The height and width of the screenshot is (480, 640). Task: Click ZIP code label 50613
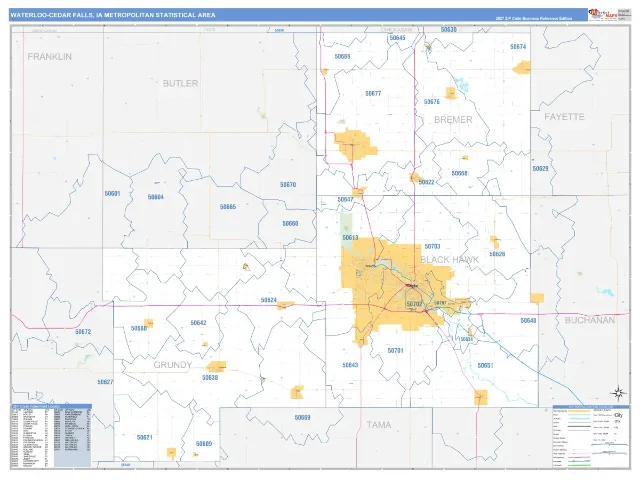point(350,238)
